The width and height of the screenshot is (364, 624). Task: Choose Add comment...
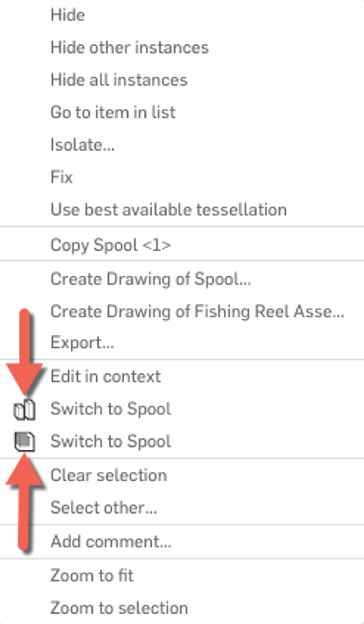pos(111,542)
